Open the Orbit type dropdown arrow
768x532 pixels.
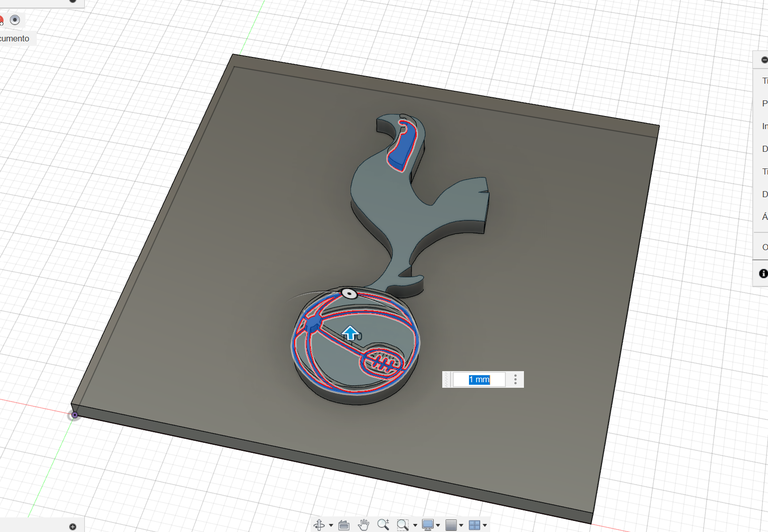tap(331, 525)
